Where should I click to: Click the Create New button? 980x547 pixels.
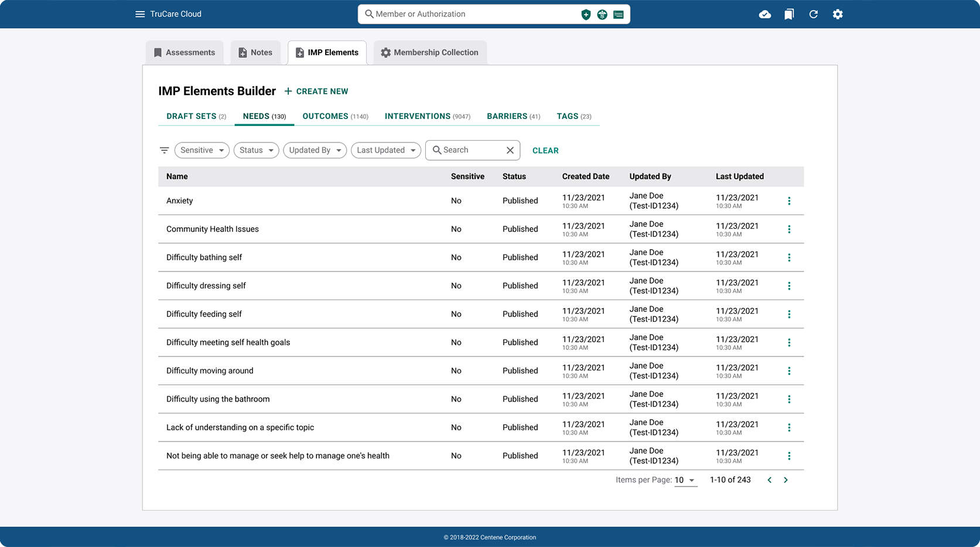(316, 91)
